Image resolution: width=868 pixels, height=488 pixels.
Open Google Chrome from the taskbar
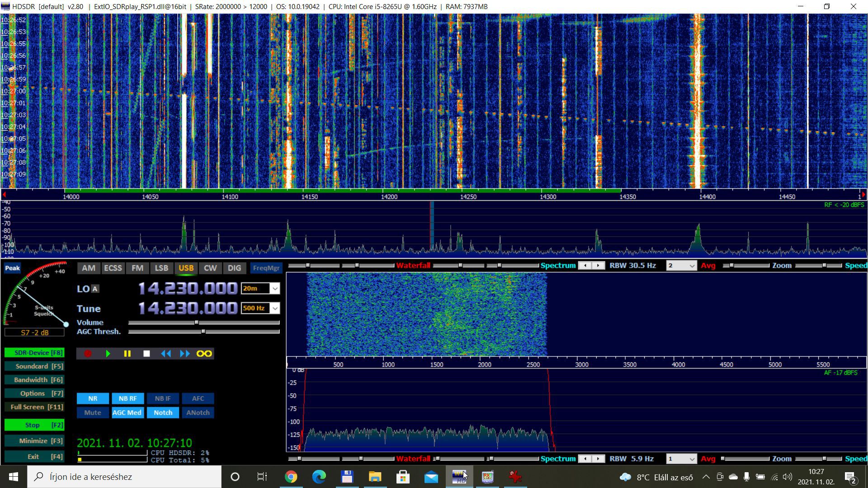pyautogui.click(x=291, y=477)
